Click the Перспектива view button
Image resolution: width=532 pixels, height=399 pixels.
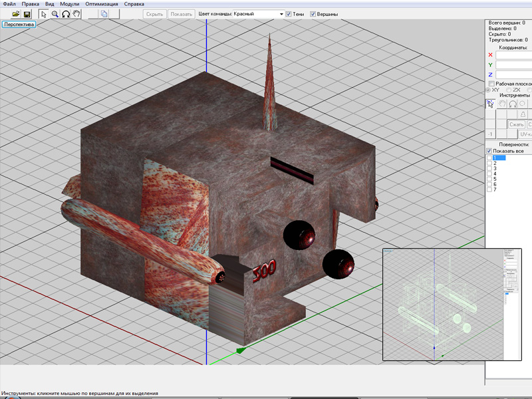pos(19,25)
